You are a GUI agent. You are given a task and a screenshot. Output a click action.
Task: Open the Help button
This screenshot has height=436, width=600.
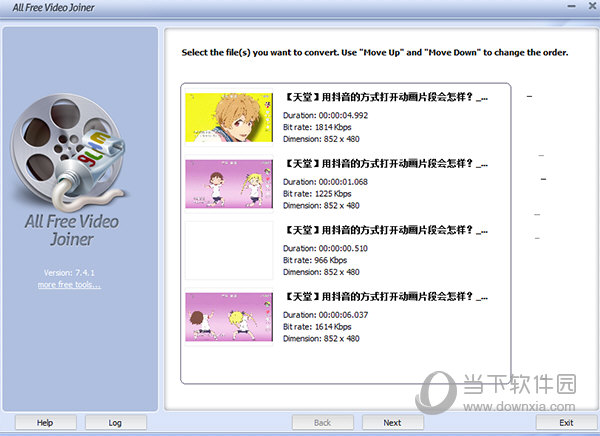coord(46,423)
